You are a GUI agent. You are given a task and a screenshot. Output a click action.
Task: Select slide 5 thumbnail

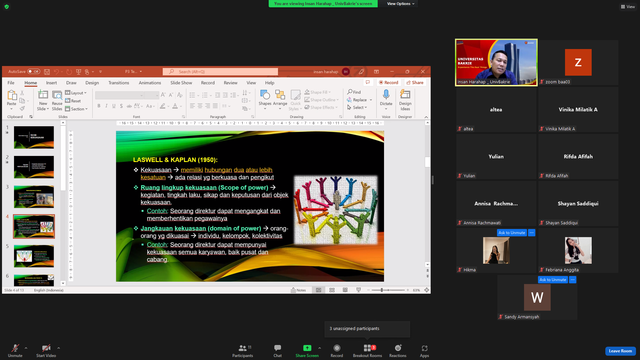(34, 256)
